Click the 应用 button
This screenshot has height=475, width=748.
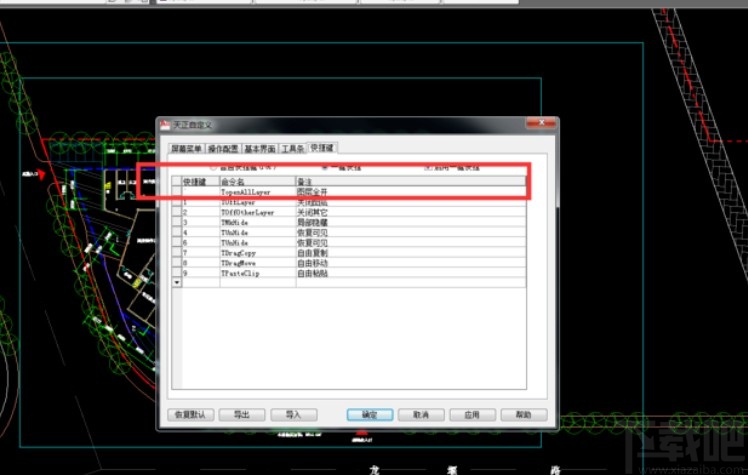tap(472, 414)
